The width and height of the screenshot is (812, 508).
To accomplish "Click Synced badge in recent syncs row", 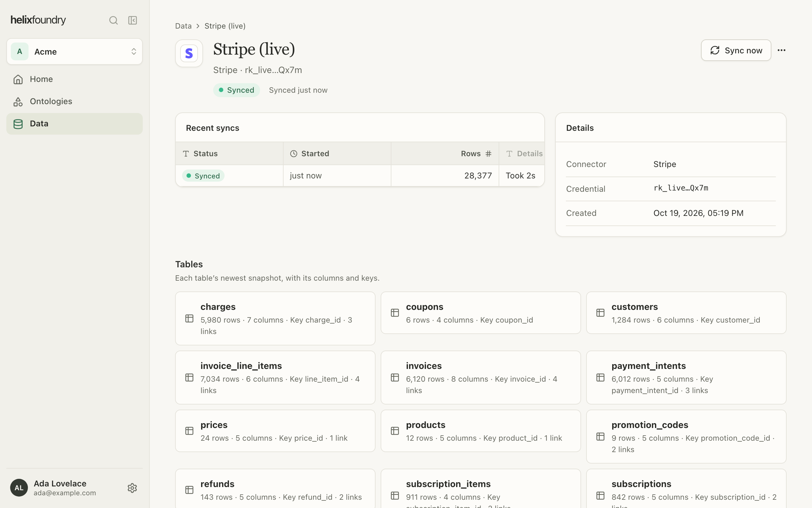I will tap(203, 176).
